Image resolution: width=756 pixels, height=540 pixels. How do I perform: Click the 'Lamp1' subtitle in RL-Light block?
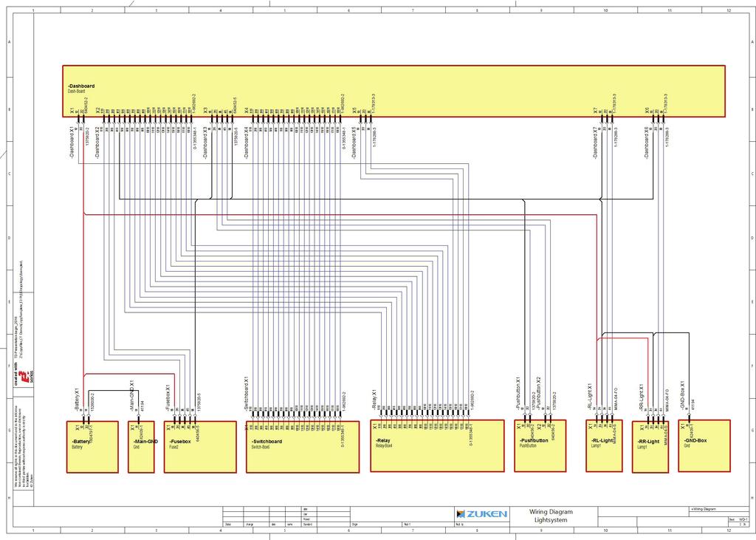pyautogui.click(x=596, y=446)
